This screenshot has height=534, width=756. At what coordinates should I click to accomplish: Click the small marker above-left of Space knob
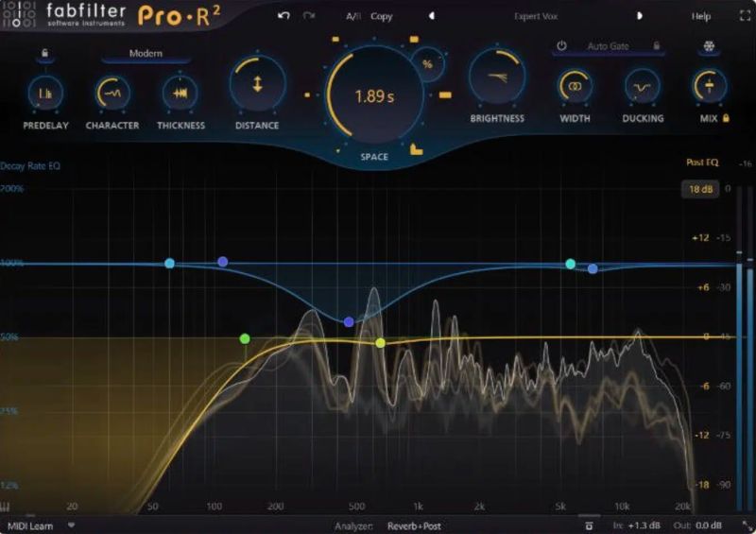(x=335, y=39)
